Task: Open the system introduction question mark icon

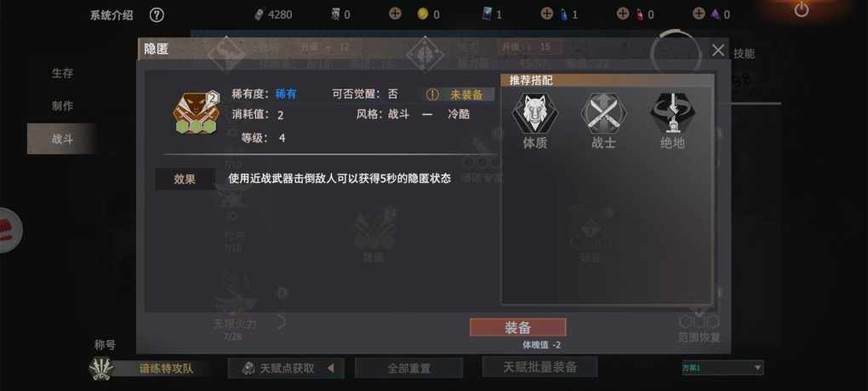Action: tap(157, 15)
